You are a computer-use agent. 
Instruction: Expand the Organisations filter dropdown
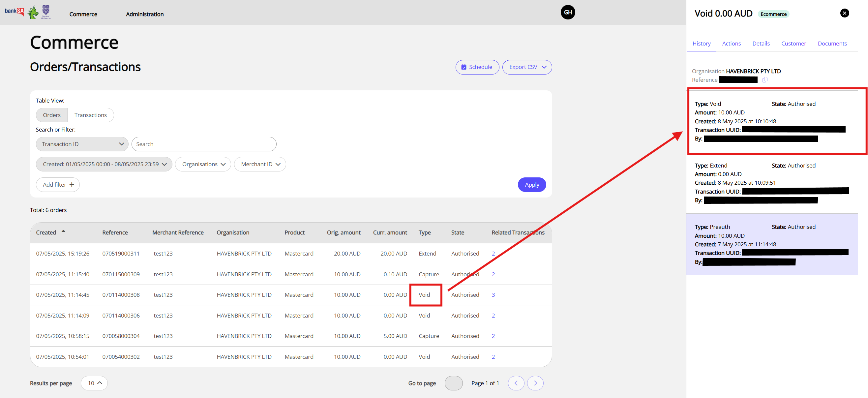coord(203,165)
